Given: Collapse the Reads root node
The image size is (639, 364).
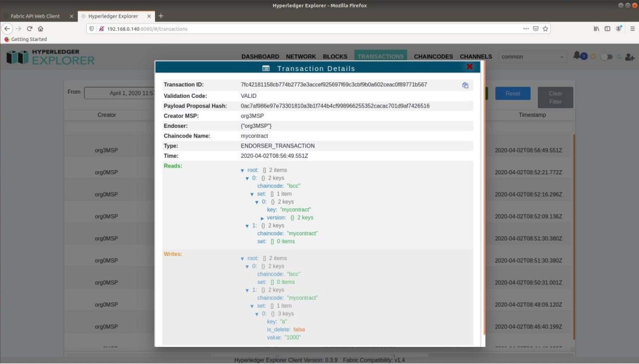Looking at the screenshot, I should 242,170.
